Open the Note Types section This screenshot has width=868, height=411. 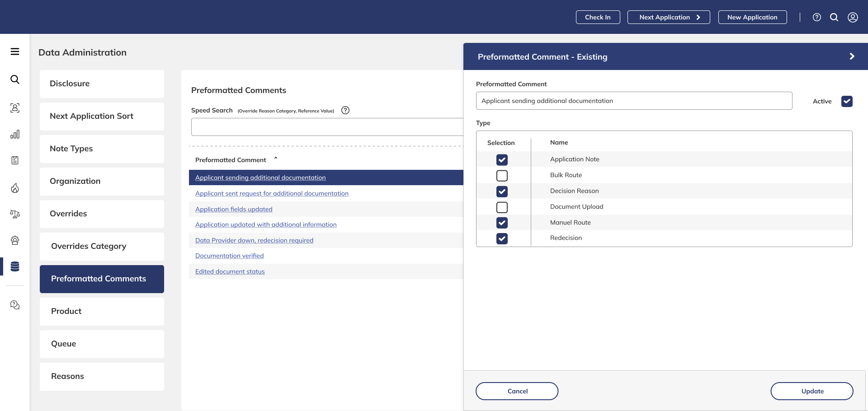(x=102, y=149)
